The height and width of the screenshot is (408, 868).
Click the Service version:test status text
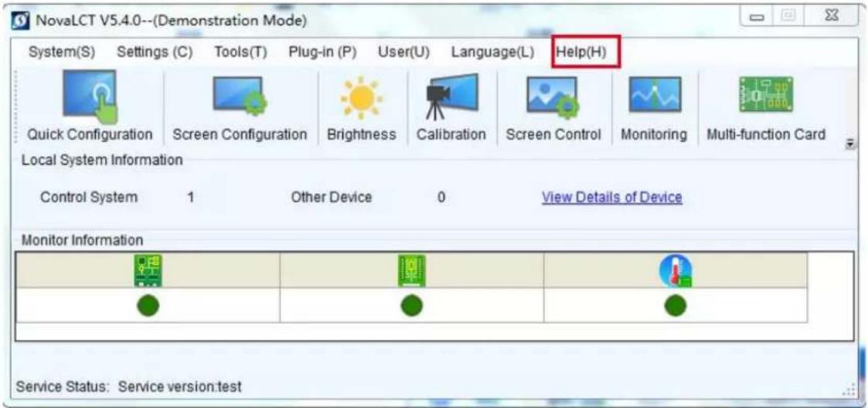point(180,386)
